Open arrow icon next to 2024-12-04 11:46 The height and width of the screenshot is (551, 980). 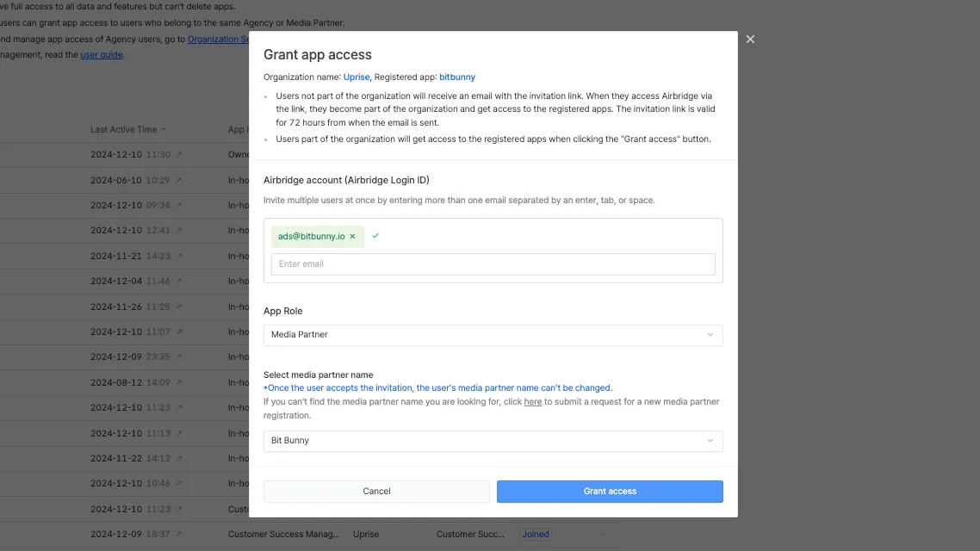179,282
